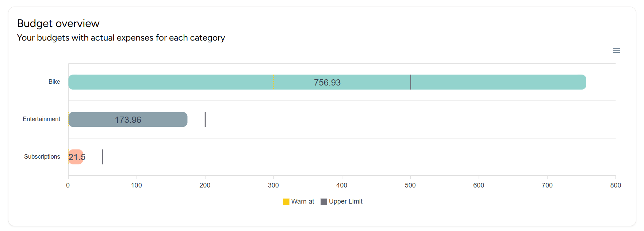Toggle the Warn at legend label
This screenshot has width=644, height=231.
coord(303,201)
